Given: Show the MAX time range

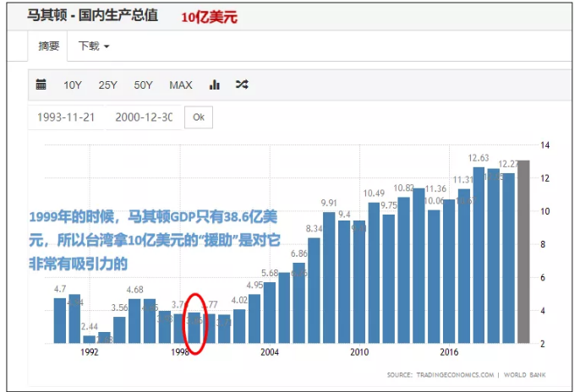Looking at the screenshot, I should pyautogui.click(x=181, y=84).
